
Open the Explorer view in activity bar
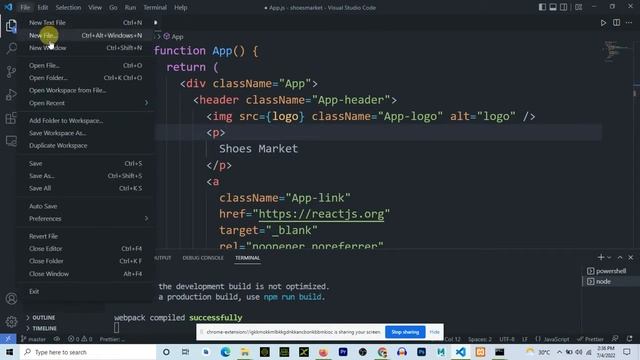tap(11, 26)
